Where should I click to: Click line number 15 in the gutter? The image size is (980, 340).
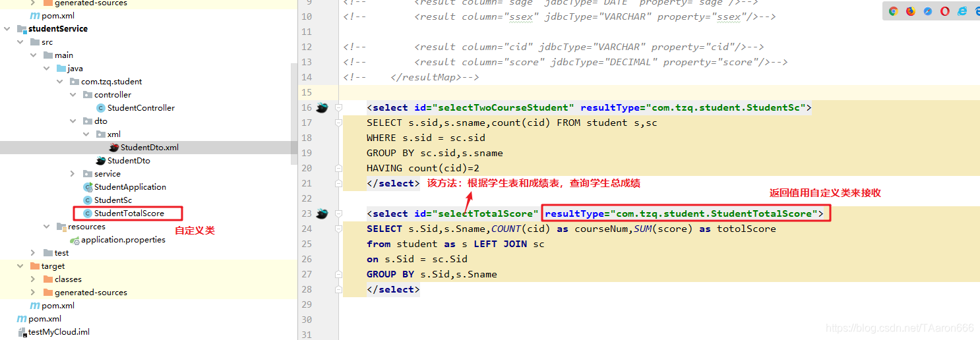tap(306, 92)
